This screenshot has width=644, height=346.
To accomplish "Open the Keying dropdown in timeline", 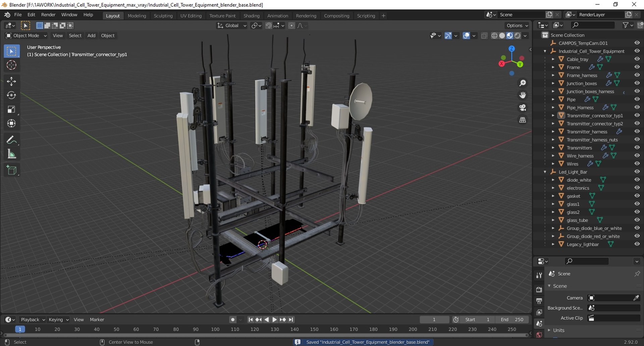I will (58, 320).
